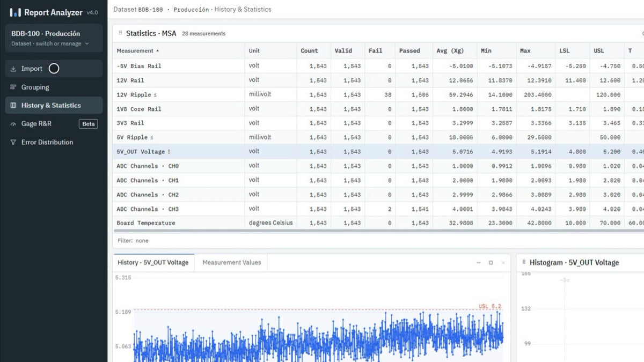644x362 pixels.
Task: Open the History & Statistics section
Action: (x=54, y=105)
